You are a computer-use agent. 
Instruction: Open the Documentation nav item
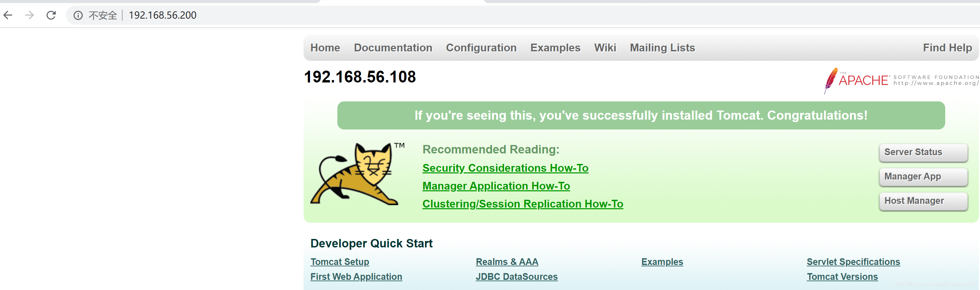tap(393, 48)
